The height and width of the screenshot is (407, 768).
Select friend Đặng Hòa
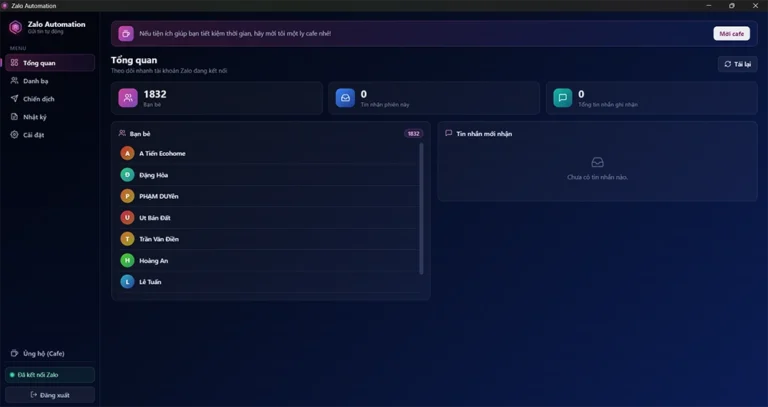[x=269, y=175]
